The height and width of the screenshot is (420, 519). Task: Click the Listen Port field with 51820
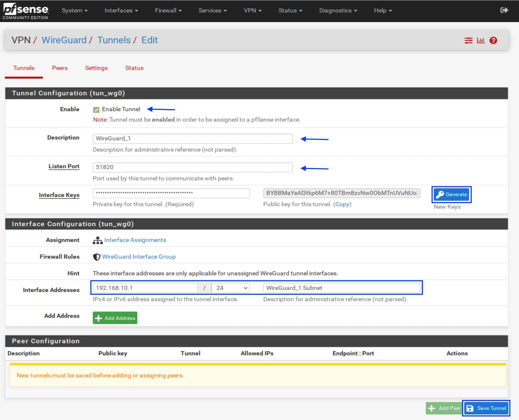pyautogui.click(x=193, y=167)
